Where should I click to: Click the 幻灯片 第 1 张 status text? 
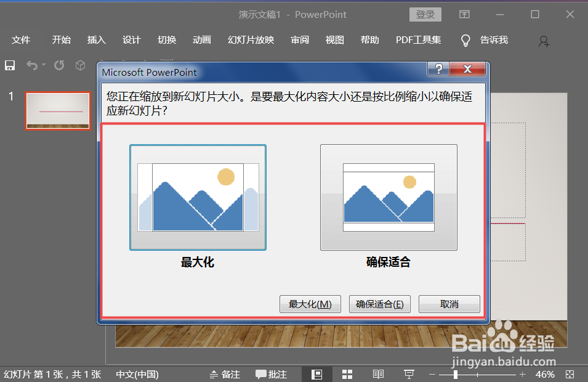[52, 374]
